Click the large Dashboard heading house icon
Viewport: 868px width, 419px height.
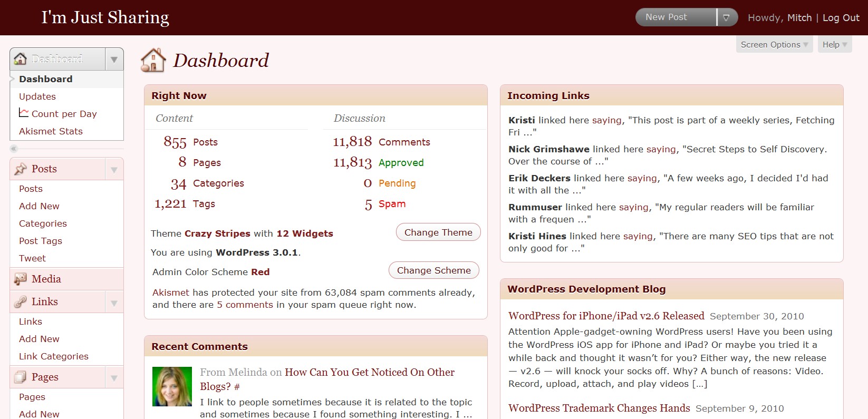(x=153, y=61)
